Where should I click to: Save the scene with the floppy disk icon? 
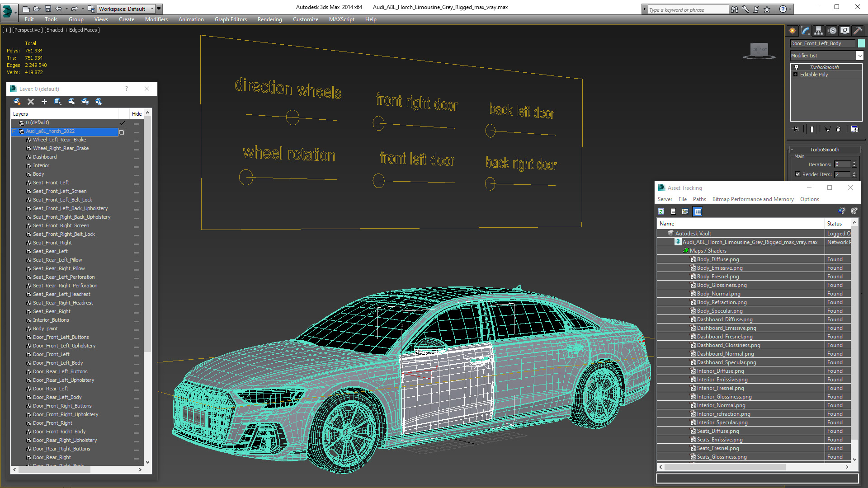click(x=47, y=9)
